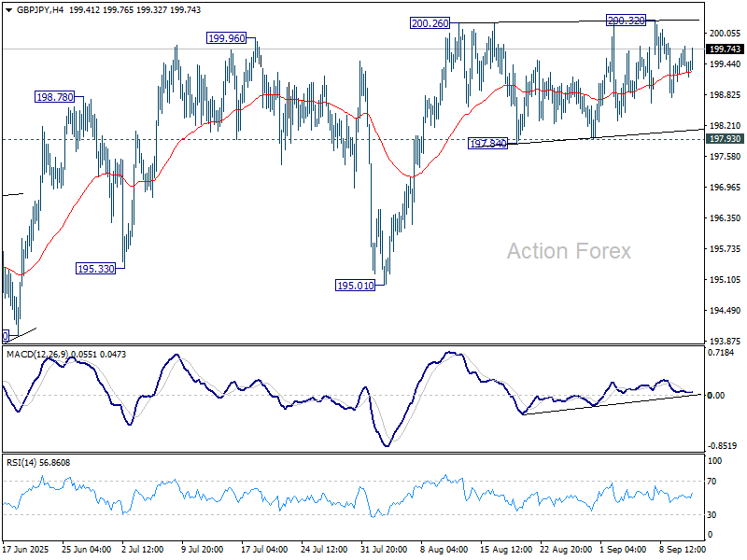Click the MACD 0.7184 axis value
This screenshot has width=747, height=560.
click(x=720, y=353)
